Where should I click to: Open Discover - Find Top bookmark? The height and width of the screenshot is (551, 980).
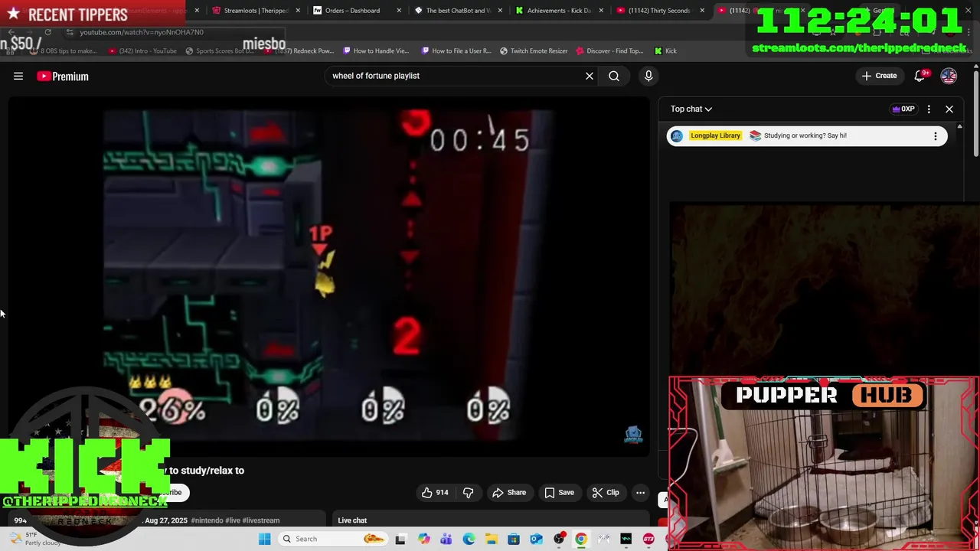click(x=609, y=51)
